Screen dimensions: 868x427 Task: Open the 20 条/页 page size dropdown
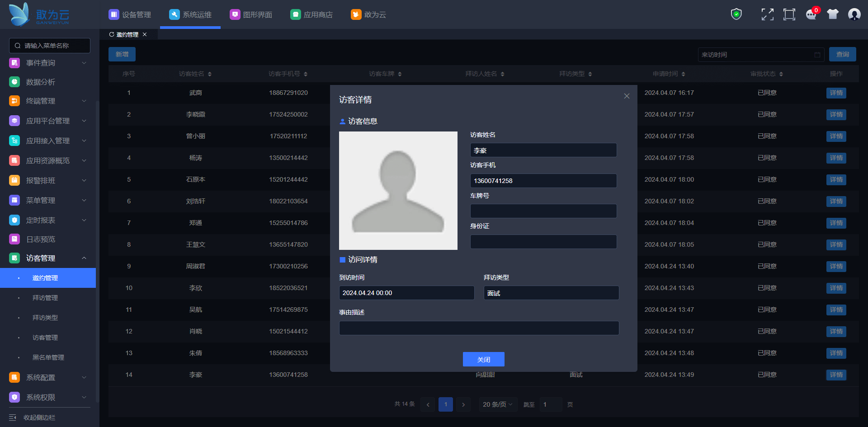[x=497, y=404]
